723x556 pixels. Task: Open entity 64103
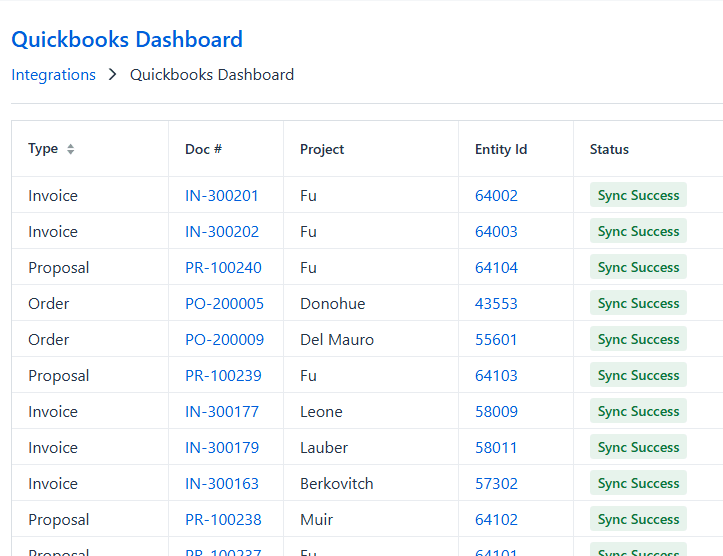tap(496, 375)
